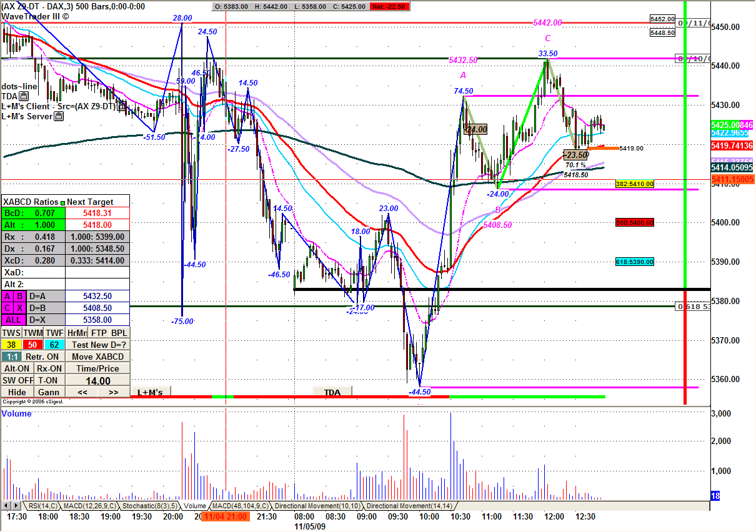Click the orange 11/04 21:00 time marker
This screenshot has width=756, height=532.
point(225,517)
